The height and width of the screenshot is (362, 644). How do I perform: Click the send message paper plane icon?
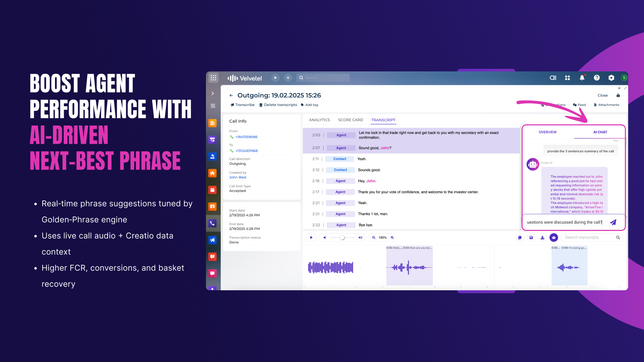click(x=613, y=222)
